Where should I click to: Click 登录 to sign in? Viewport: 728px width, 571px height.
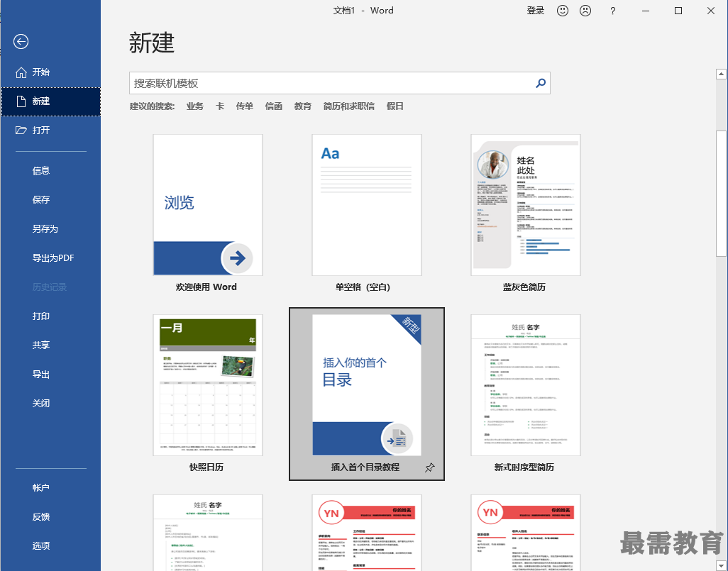tap(535, 11)
